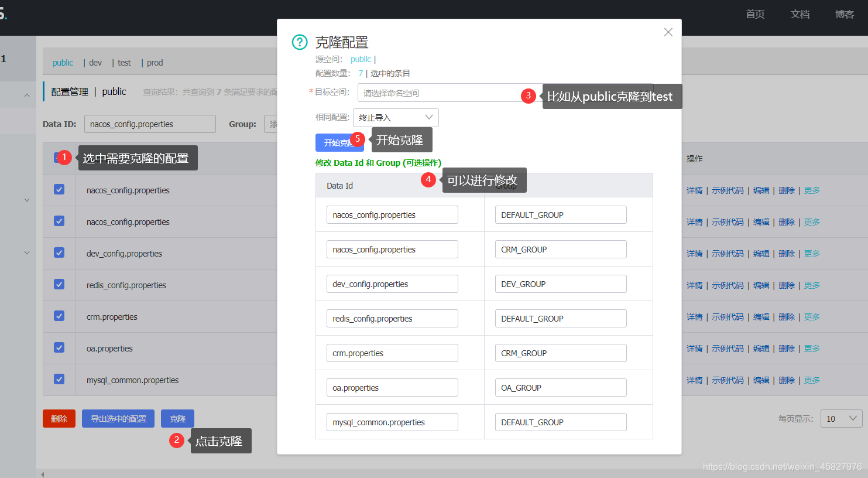Switch to the test namespace tab
Image resolution: width=868 pixels, height=478 pixels.
[124, 63]
